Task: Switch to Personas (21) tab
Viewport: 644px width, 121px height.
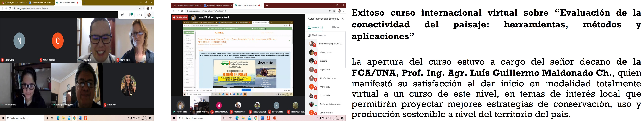Action: click(x=315, y=28)
